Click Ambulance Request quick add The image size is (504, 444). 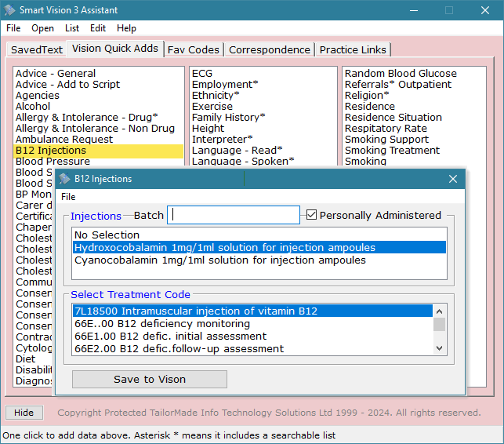click(x=64, y=140)
